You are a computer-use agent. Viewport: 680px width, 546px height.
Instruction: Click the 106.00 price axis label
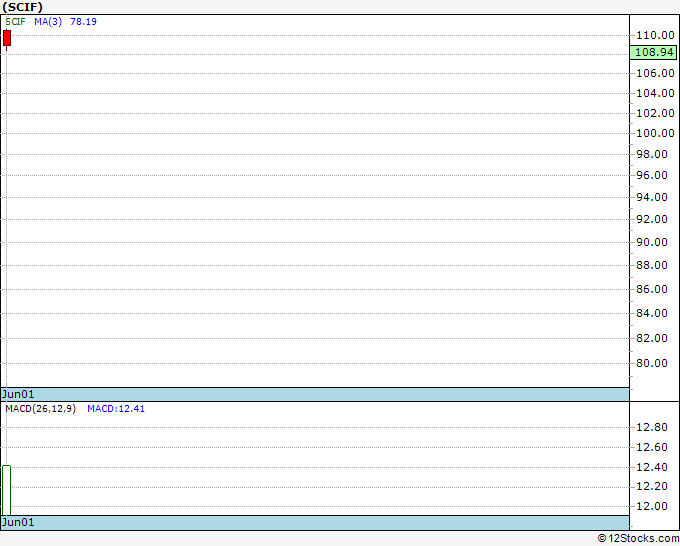[x=655, y=73]
